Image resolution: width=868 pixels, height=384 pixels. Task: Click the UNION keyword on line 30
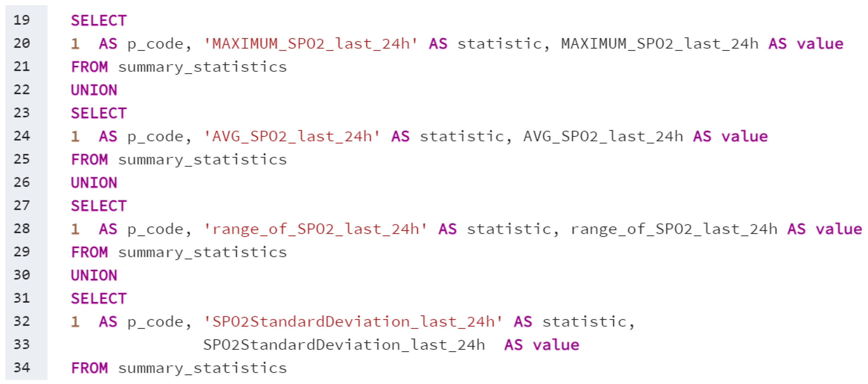pos(94,275)
